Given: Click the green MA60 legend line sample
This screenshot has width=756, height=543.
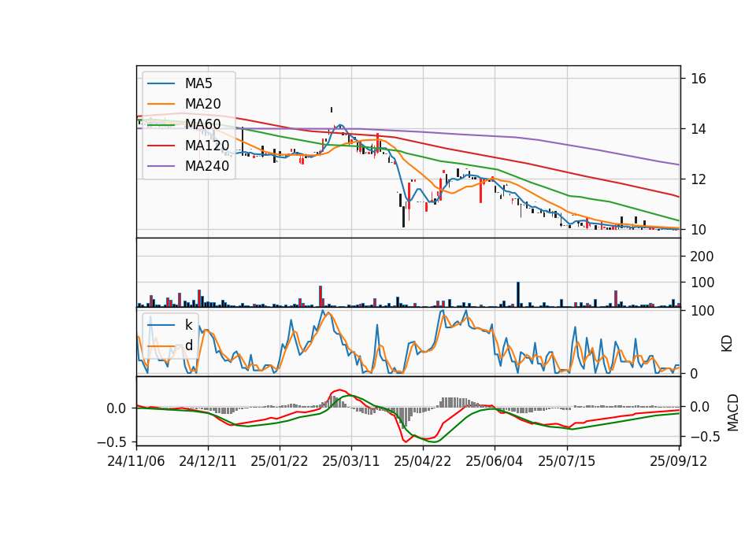Looking at the screenshot, I should (161, 124).
